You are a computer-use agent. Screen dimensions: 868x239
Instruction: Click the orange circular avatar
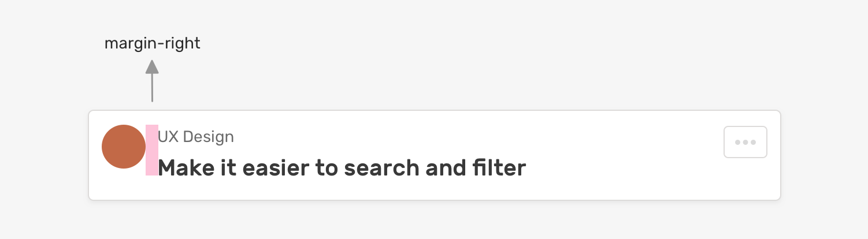click(123, 147)
